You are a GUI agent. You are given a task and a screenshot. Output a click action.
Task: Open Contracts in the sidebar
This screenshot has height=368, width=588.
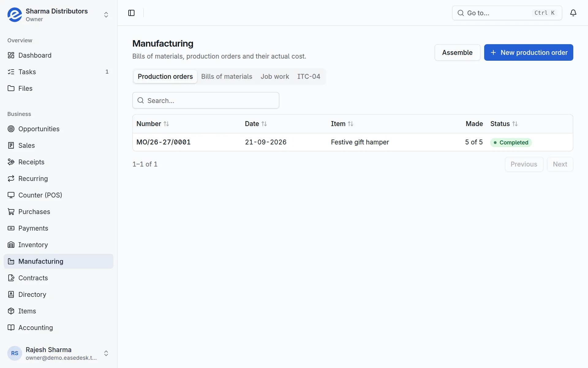[58, 278]
